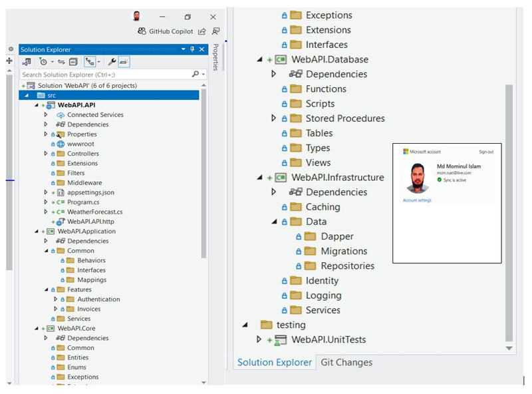Click the WebAPI.Infrastructure project icon
The height and width of the screenshot is (394, 532).
pyautogui.click(x=281, y=178)
